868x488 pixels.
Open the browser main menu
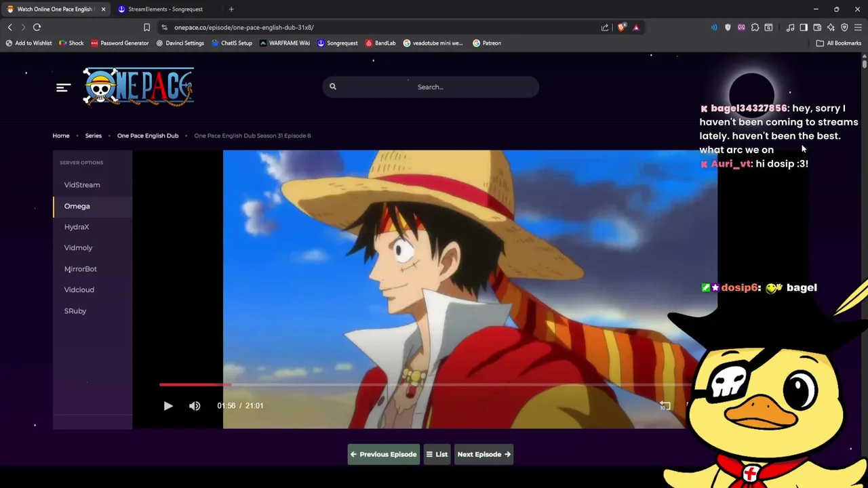coord(858,27)
